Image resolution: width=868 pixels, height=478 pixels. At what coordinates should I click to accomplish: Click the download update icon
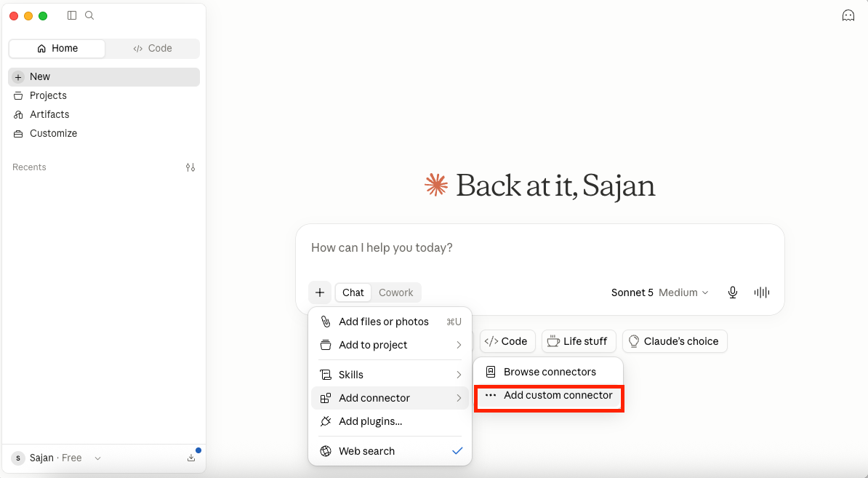pyautogui.click(x=191, y=458)
